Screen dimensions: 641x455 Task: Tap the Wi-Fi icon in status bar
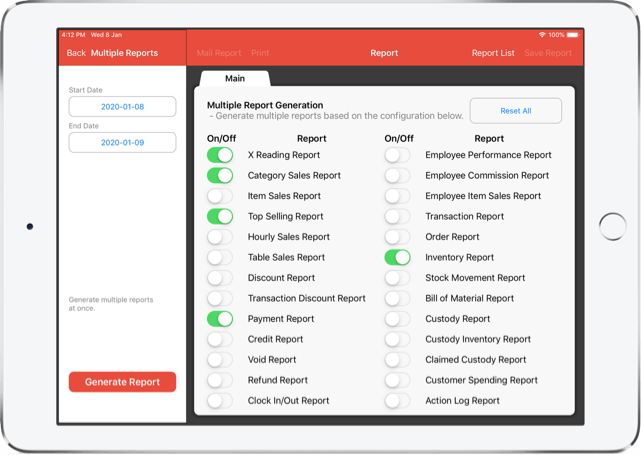541,35
